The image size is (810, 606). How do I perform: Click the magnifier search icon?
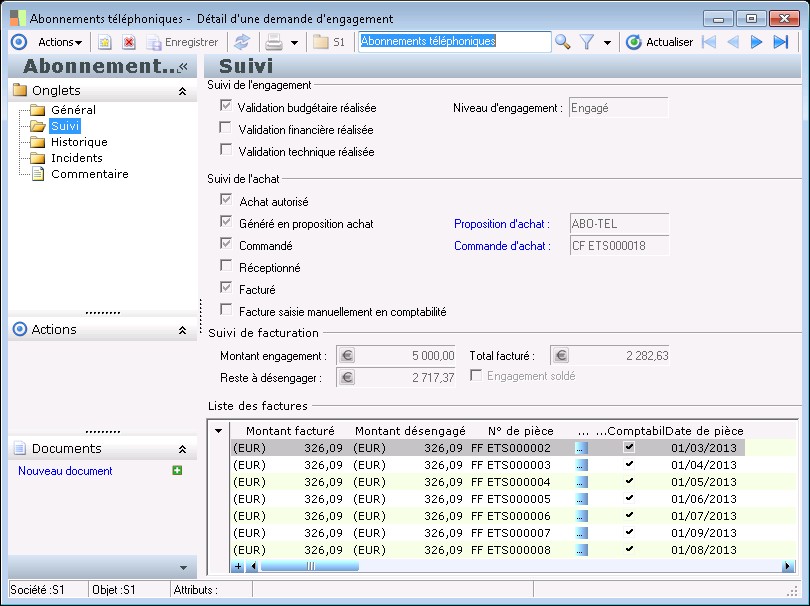point(563,42)
